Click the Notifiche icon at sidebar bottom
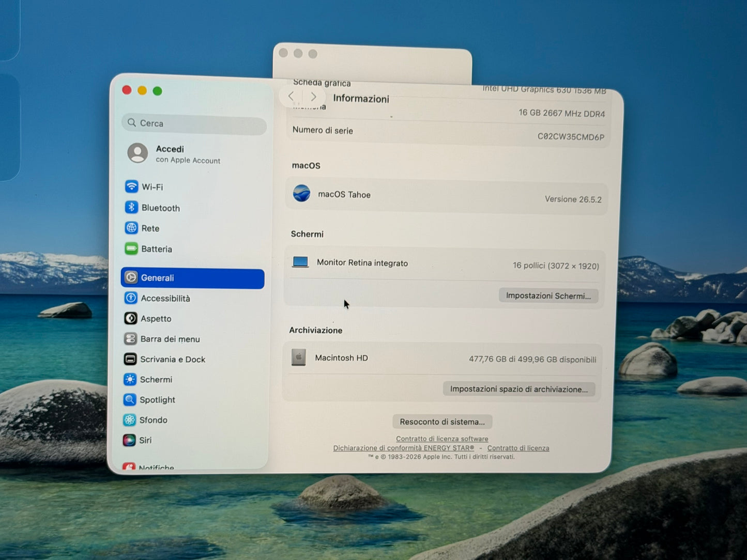747x560 pixels. 129,466
